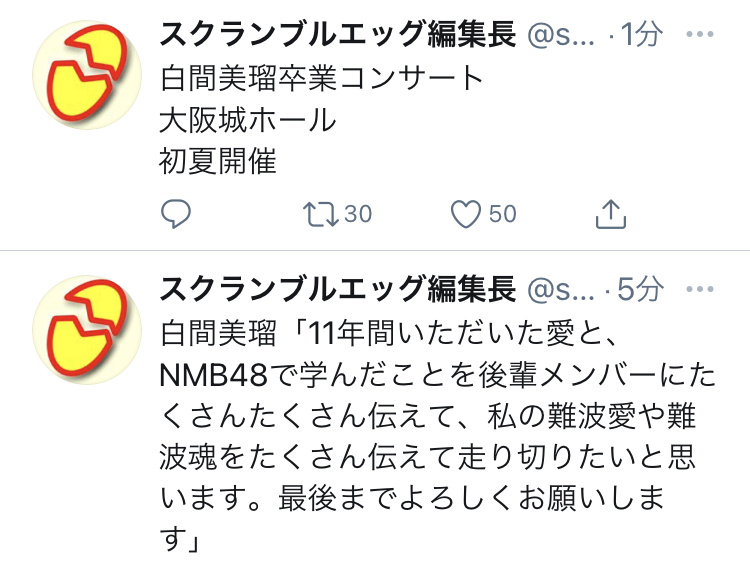Share the 卒業コンサート tweet via share icon
750x565 pixels.
[611, 214]
